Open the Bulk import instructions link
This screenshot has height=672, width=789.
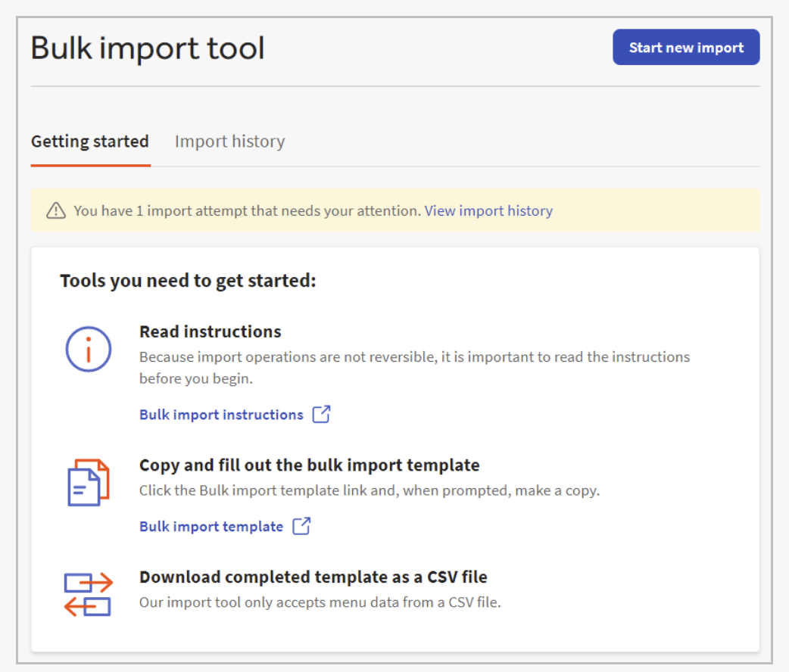tap(221, 415)
